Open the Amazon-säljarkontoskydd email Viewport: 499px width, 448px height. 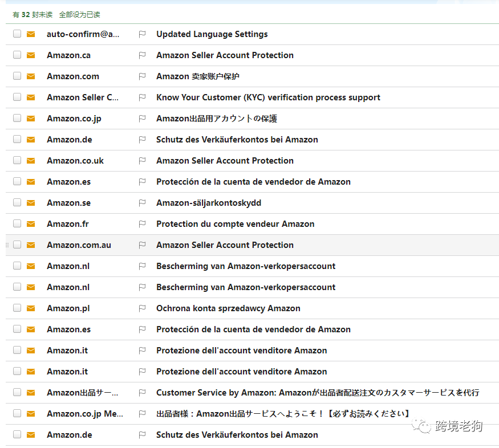[209, 203]
